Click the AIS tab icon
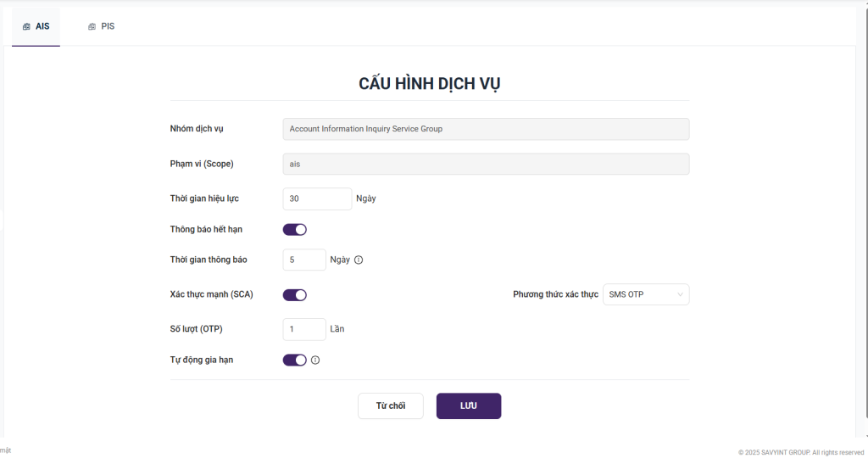The width and height of the screenshot is (868, 464). tap(26, 26)
